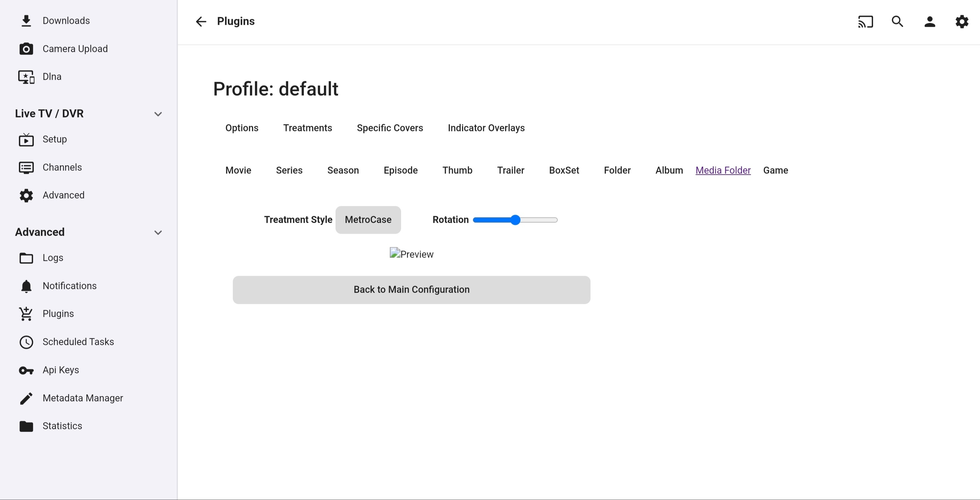The width and height of the screenshot is (980, 500).
Task: Open the cast to device icon
Action: pyautogui.click(x=865, y=22)
